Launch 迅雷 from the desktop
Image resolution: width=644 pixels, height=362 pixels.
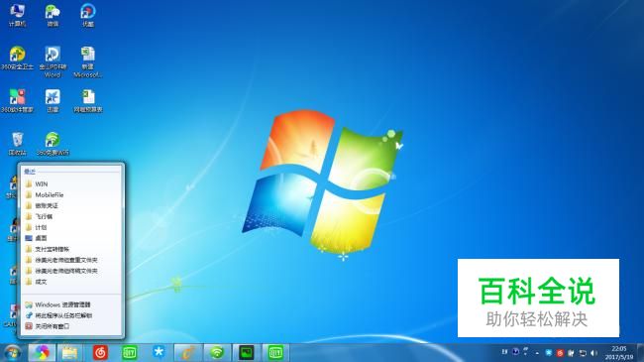(53, 101)
